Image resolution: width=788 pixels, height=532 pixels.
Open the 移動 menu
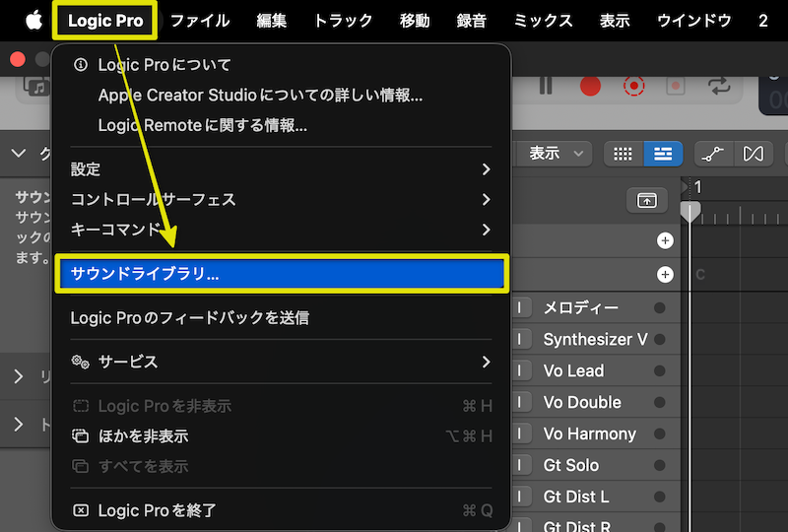(x=415, y=21)
